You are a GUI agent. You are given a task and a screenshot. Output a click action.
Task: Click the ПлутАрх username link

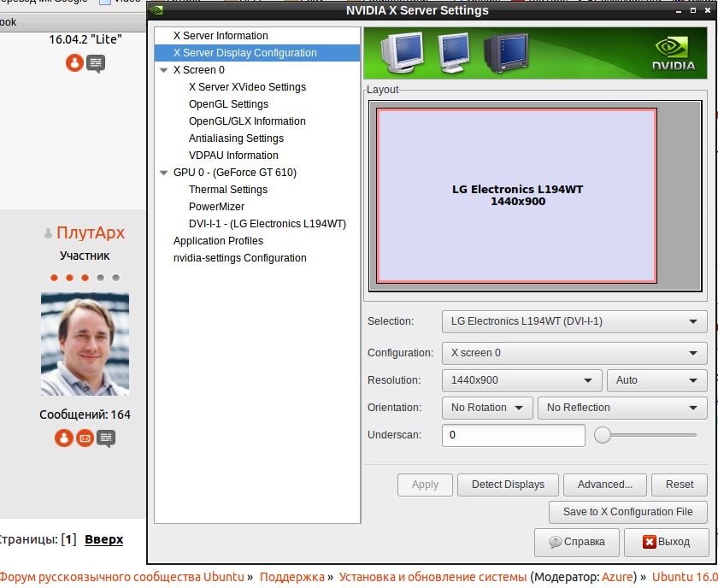[x=91, y=233]
